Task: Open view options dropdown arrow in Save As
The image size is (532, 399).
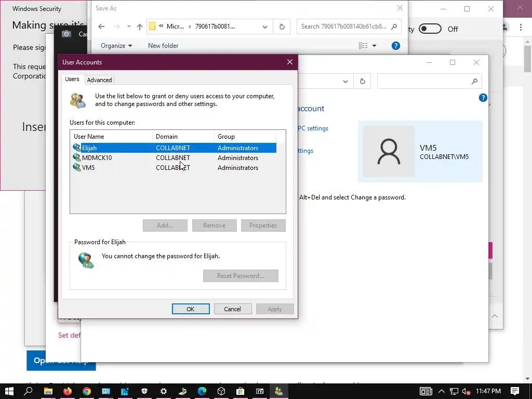Action: point(374,46)
